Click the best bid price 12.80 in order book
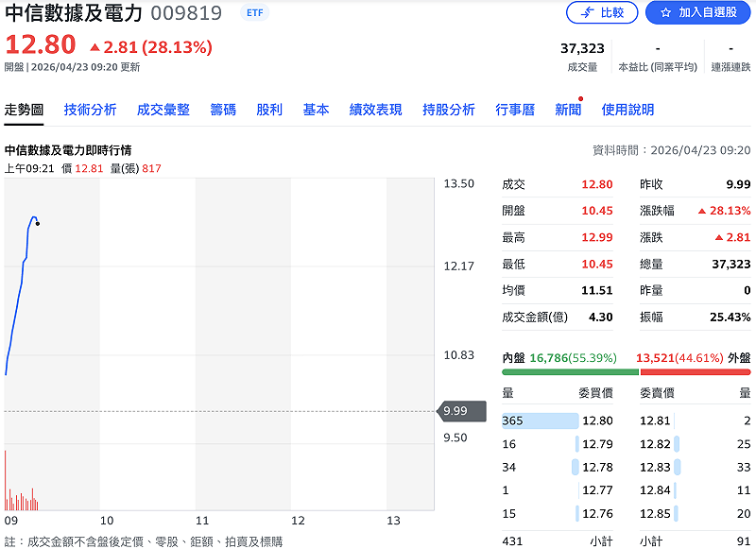 click(599, 420)
